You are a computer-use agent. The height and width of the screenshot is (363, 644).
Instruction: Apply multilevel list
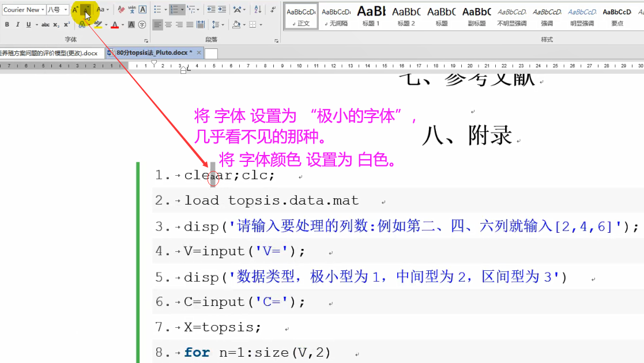(191, 9)
